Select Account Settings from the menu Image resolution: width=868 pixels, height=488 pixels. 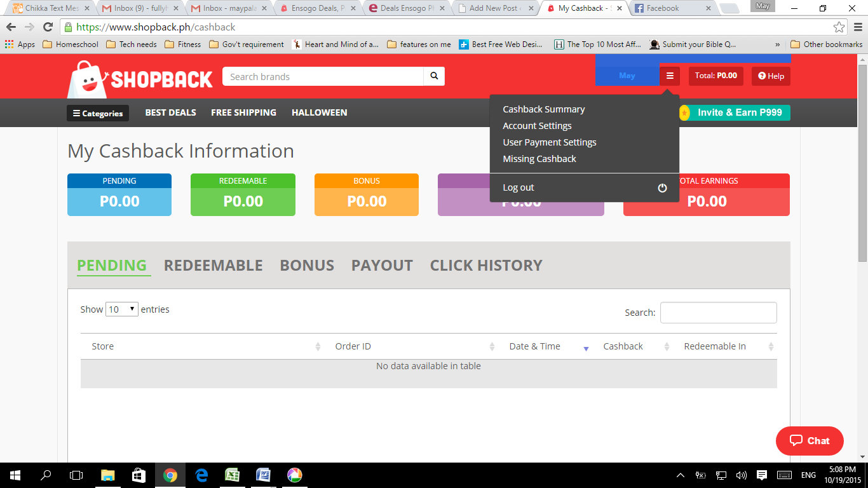(537, 125)
